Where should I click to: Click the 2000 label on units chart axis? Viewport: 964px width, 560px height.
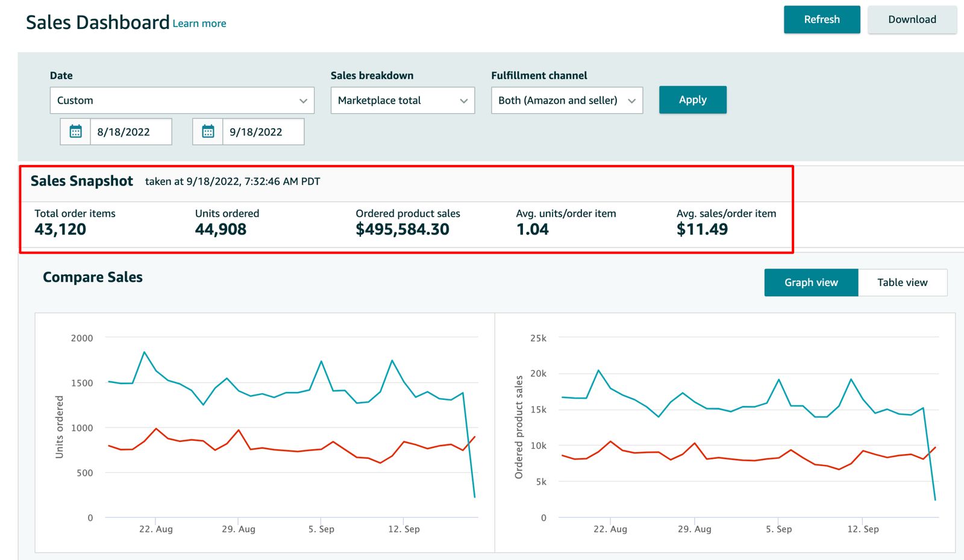click(x=82, y=338)
